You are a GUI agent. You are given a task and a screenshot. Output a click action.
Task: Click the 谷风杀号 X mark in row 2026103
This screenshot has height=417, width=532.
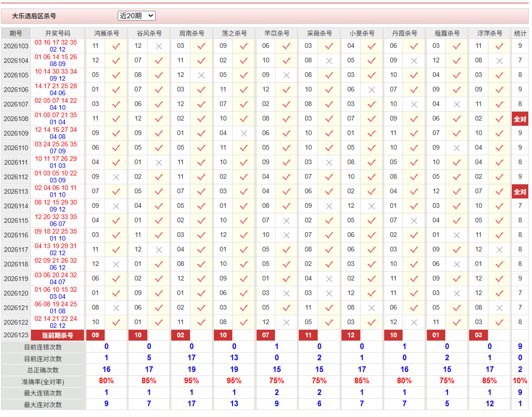(x=159, y=46)
